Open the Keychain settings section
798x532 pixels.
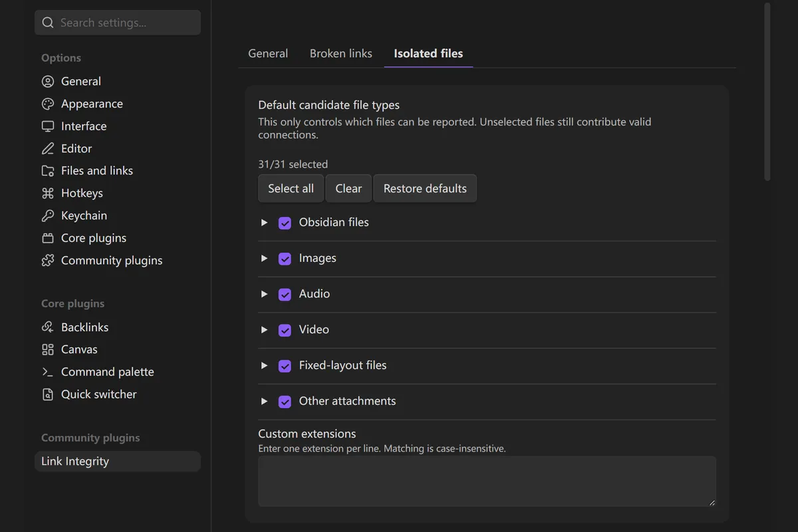coord(118,215)
